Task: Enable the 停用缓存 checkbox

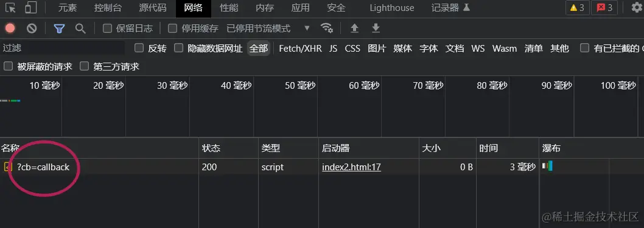Action: pos(173,29)
